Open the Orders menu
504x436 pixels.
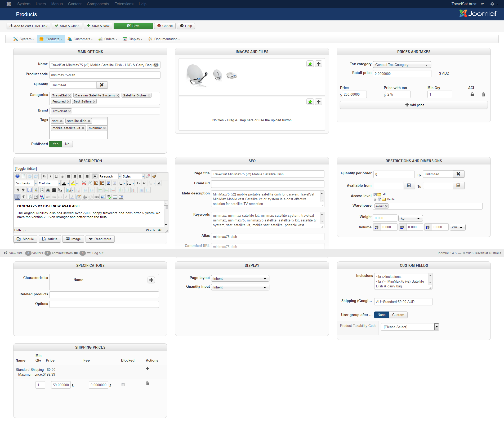pyautogui.click(x=108, y=39)
